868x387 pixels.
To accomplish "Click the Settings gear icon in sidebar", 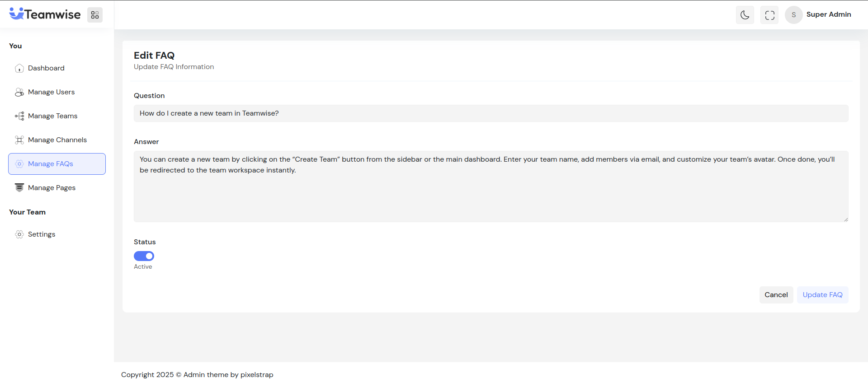I will 19,234.
